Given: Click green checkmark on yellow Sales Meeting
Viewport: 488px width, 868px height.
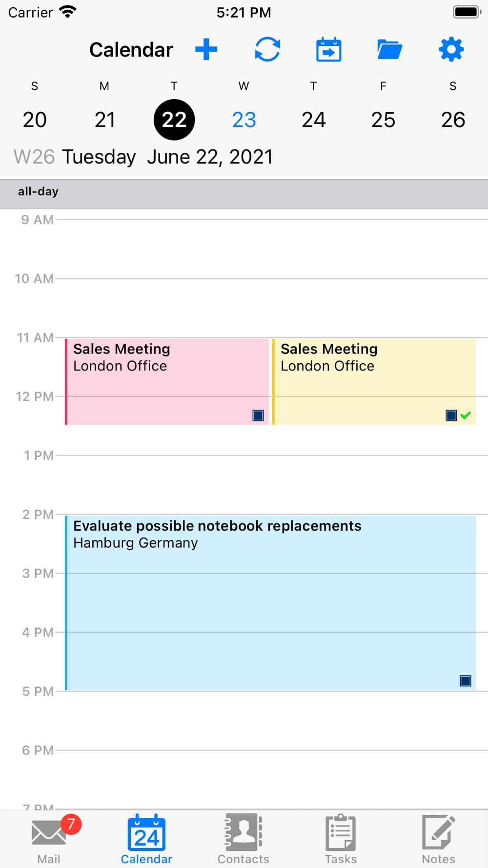Looking at the screenshot, I should 466,415.
